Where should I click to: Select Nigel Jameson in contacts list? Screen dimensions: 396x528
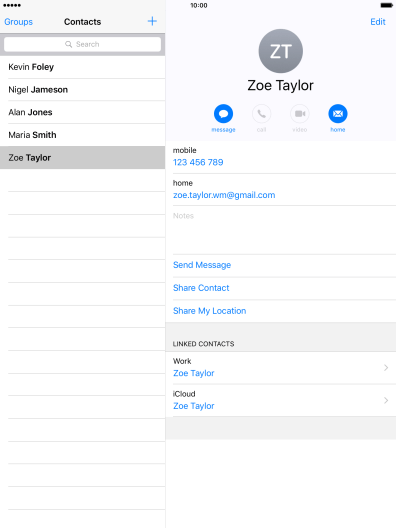tap(82, 90)
